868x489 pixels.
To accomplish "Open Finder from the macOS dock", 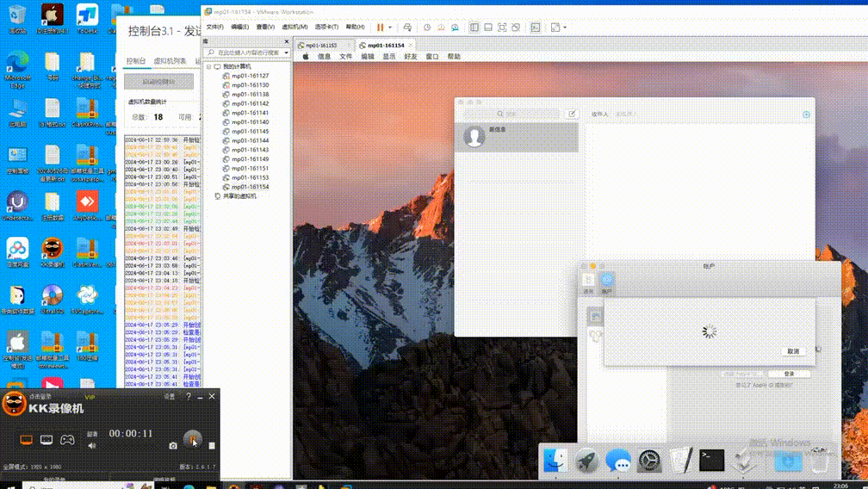I will (x=555, y=461).
